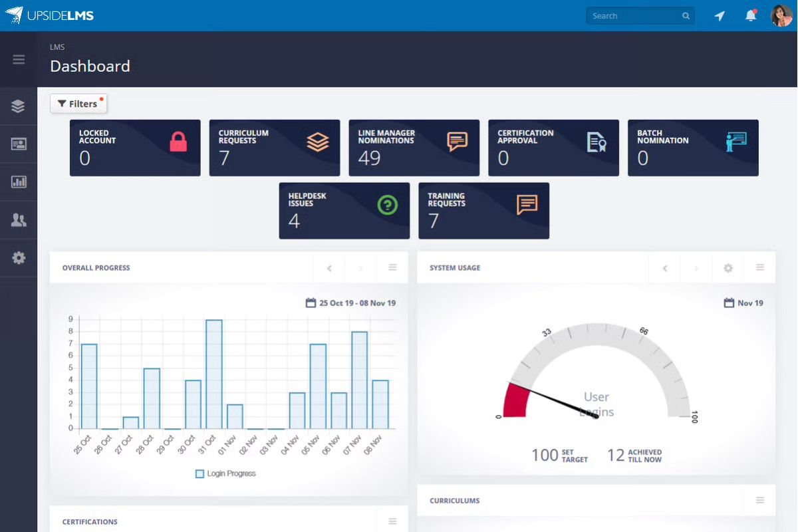Open Curriculums panel menu

tap(760, 500)
